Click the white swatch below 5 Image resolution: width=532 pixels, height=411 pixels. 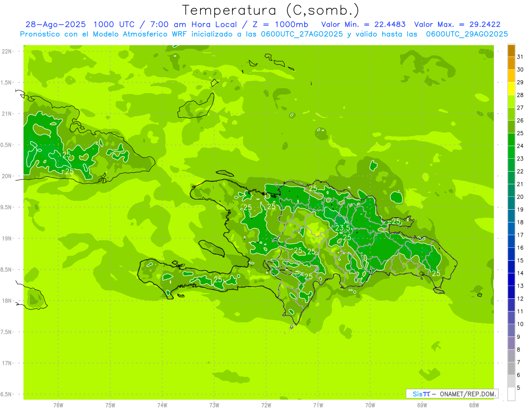point(511,394)
